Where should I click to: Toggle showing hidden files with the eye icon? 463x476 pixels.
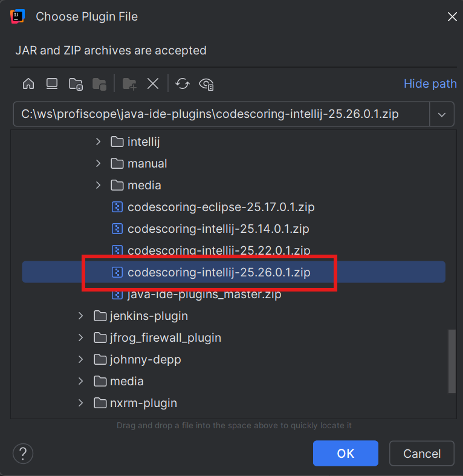[206, 84]
